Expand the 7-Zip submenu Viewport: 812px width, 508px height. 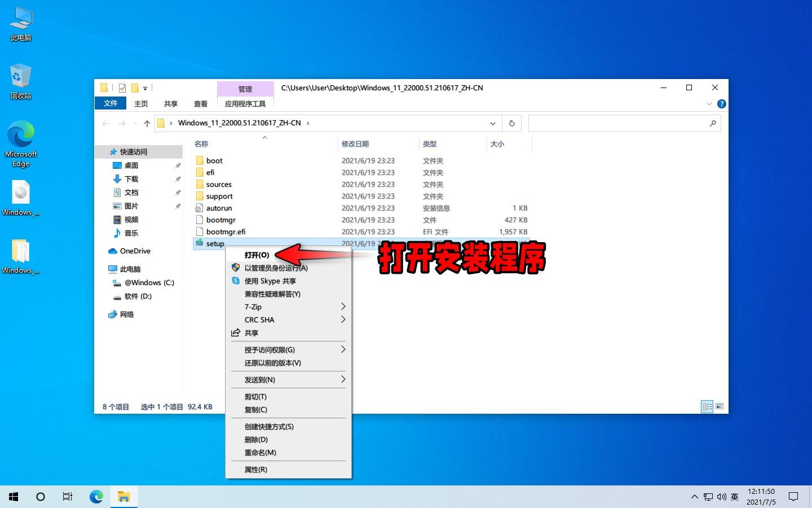tap(288, 307)
